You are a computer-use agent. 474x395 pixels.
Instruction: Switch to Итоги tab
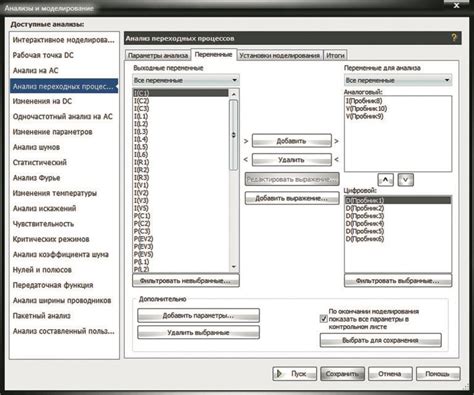335,56
